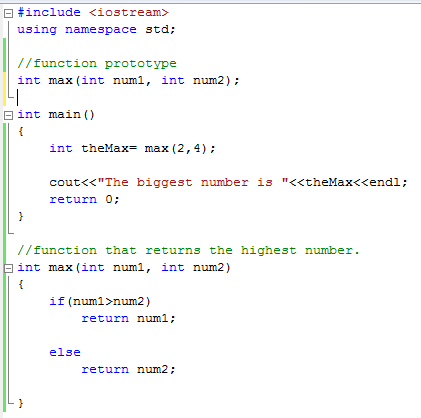Click the 'main()' function name
The width and height of the screenshot is (421, 418).
point(72,114)
